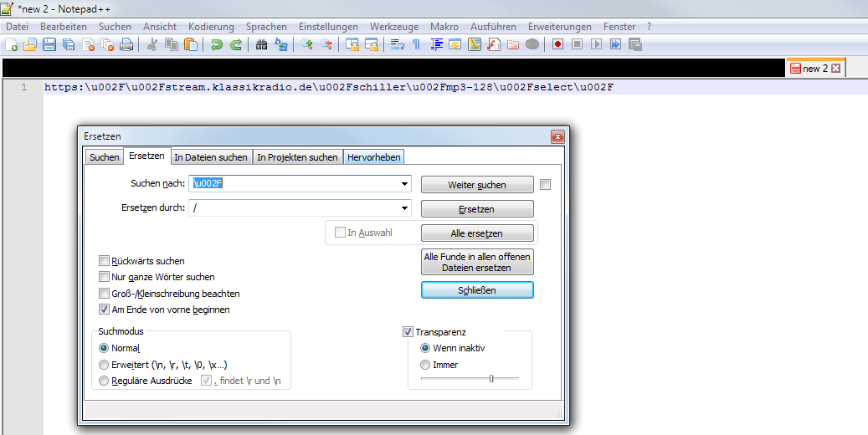This screenshot has width=868, height=435.
Task: Switch to the Suchen dialog tab
Action: [x=104, y=157]
